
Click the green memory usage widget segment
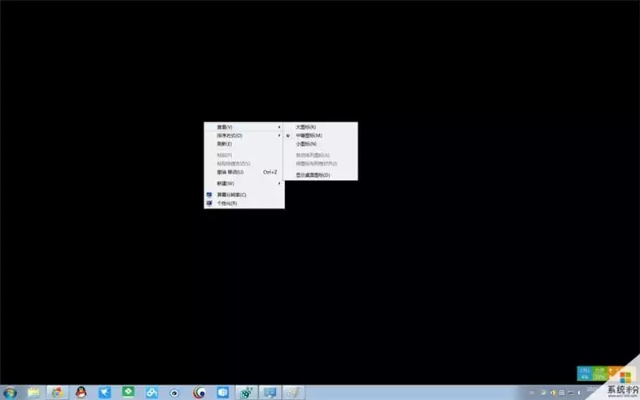600,373
